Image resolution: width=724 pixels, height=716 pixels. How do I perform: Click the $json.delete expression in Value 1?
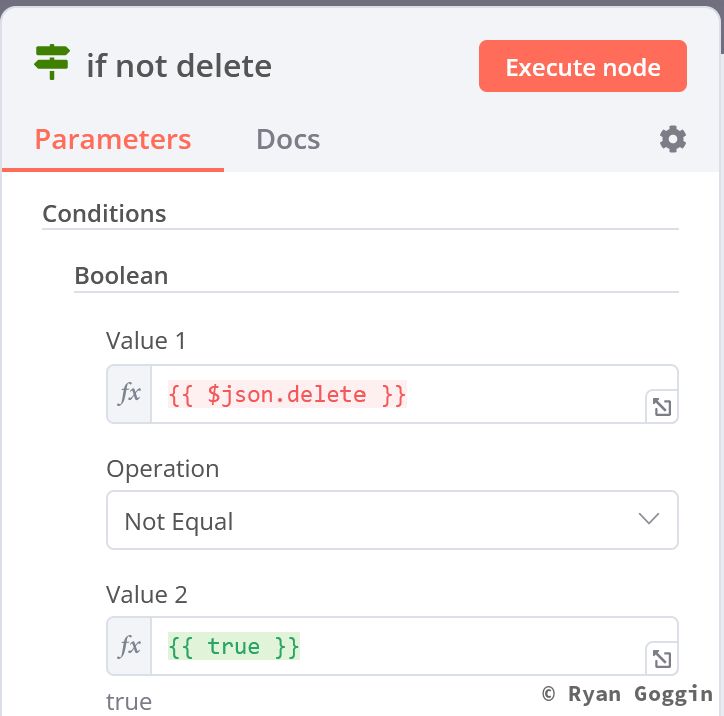pyautogui.click(x=288, y=394)
